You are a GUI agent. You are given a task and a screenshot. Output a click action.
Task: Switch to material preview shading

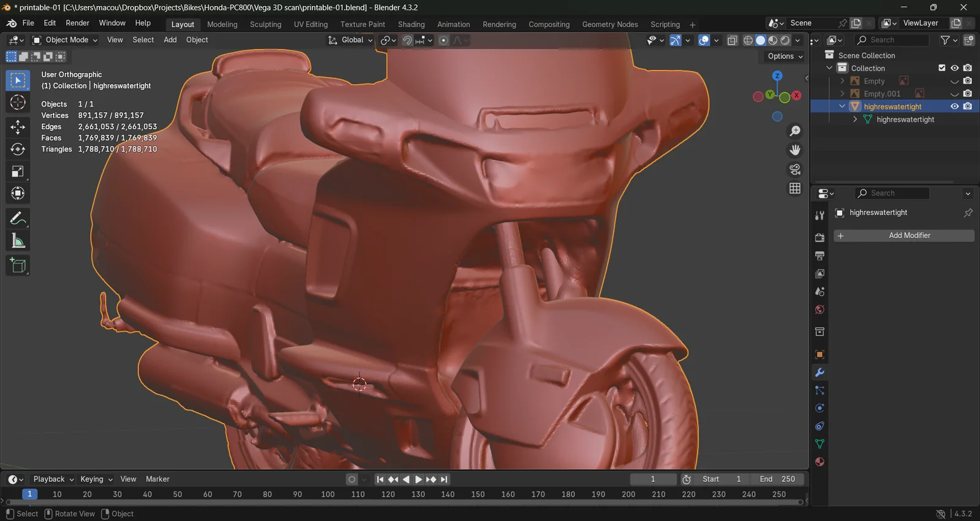tap(773, 40)
